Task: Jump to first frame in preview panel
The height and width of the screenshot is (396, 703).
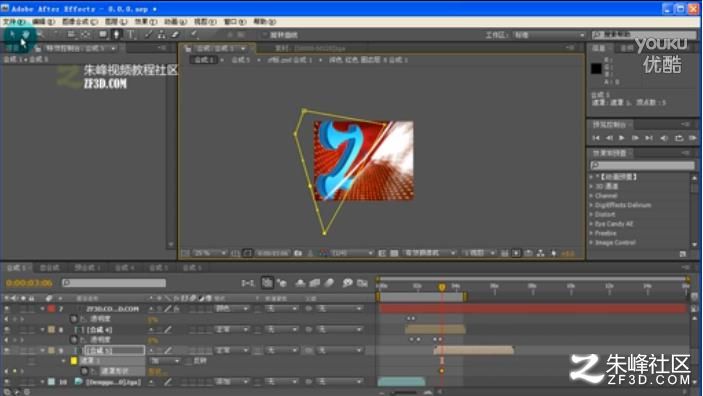Action: pyautogui.click(x=596, y=138)
